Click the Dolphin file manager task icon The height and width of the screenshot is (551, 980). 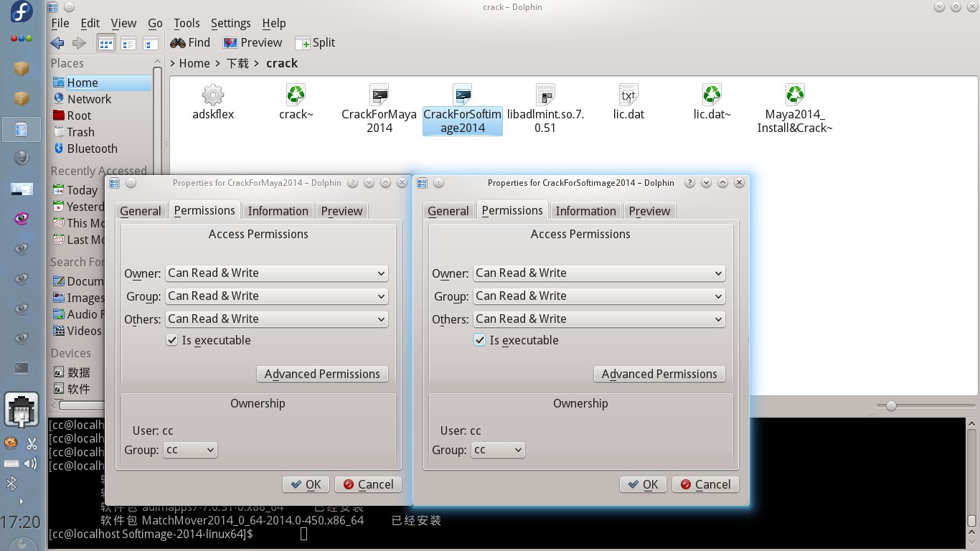22,130
